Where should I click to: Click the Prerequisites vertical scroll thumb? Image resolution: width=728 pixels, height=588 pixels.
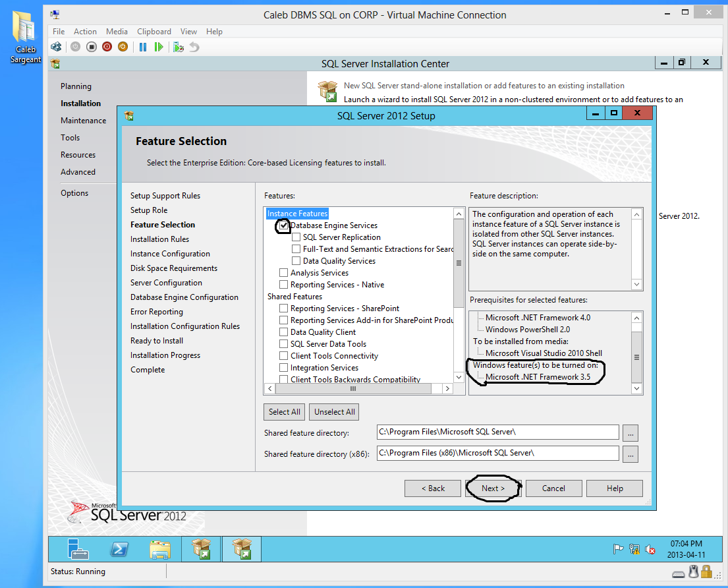(x=636, y=357)
